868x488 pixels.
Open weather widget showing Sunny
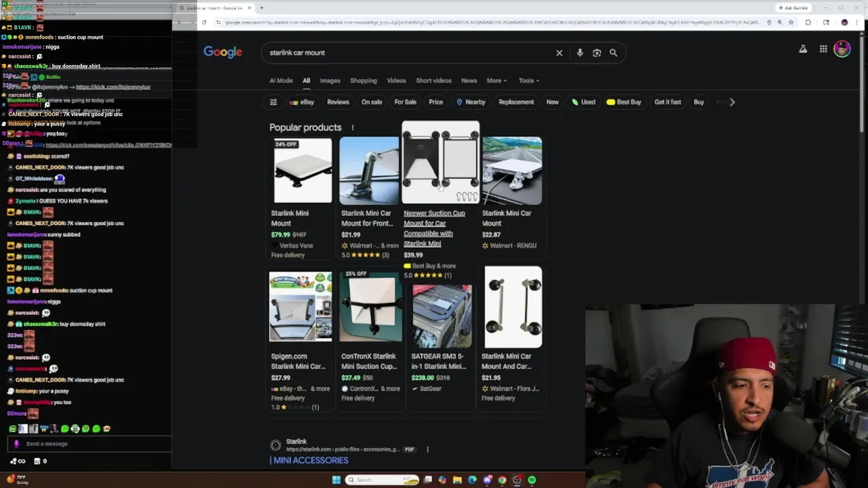click(x=18, y=480)
